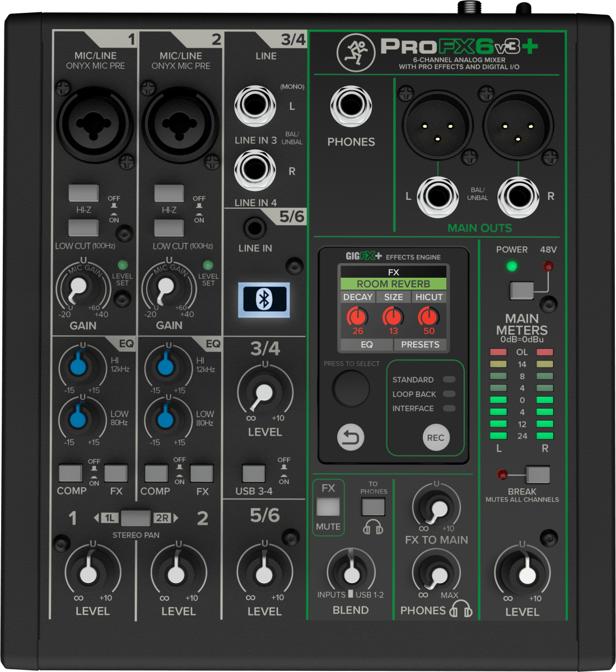The image size is (616, 672).
Task: Open the ROOM REVERB effect selector
Action: [x=393, y=284]
